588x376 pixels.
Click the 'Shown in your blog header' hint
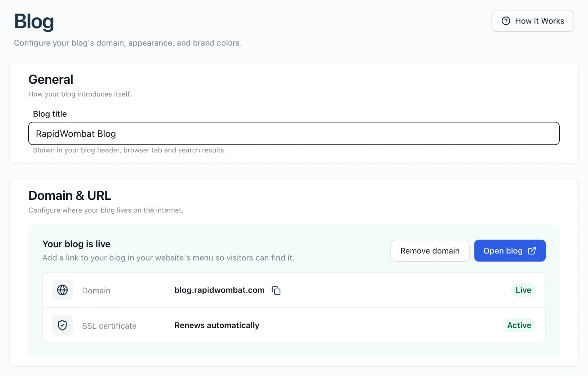point(129,150)
